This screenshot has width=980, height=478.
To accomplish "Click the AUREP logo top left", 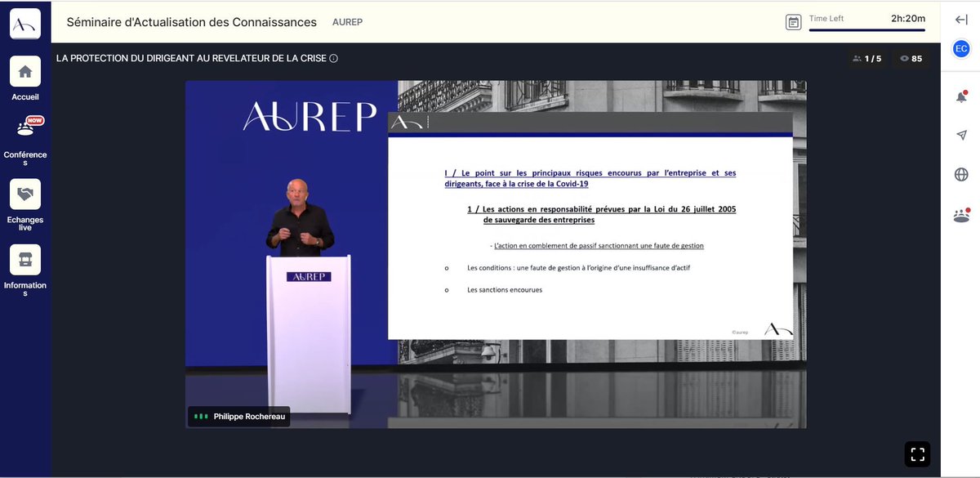I will [x=24, y=22].
